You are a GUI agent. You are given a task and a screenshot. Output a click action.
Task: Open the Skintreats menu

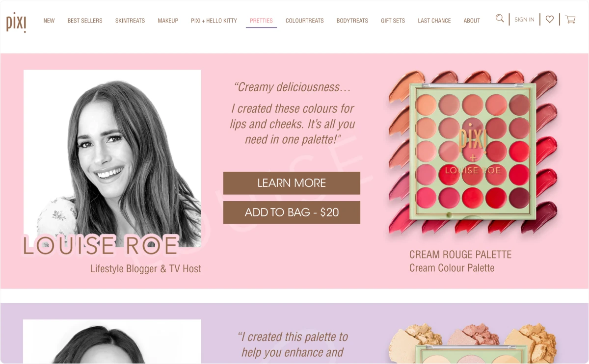130,21
